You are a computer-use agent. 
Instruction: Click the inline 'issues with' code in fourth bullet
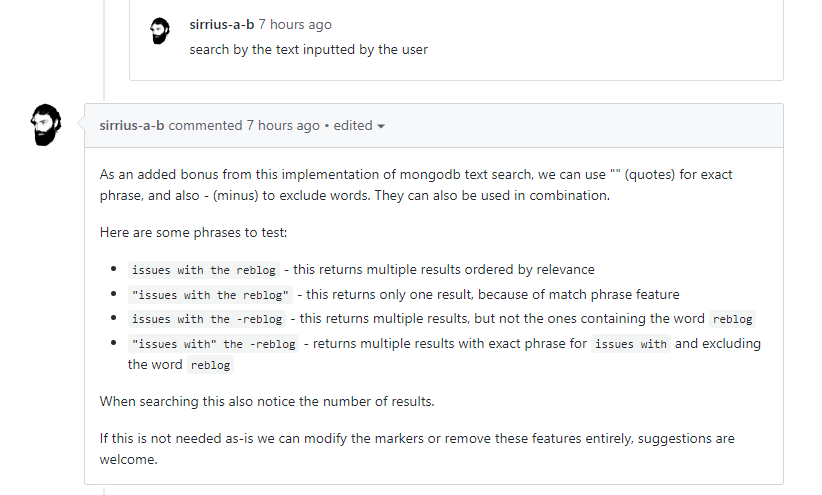(x=631, y=344)
